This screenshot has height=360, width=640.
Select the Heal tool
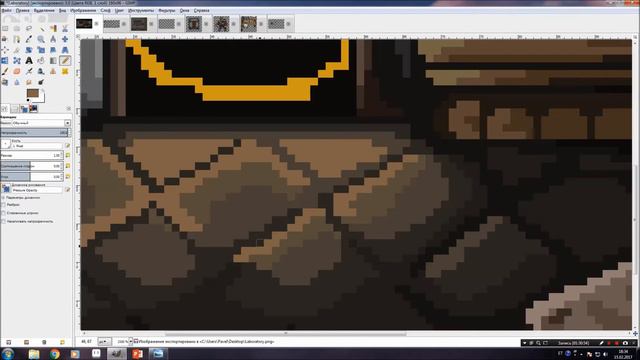(x=65, y=71)
